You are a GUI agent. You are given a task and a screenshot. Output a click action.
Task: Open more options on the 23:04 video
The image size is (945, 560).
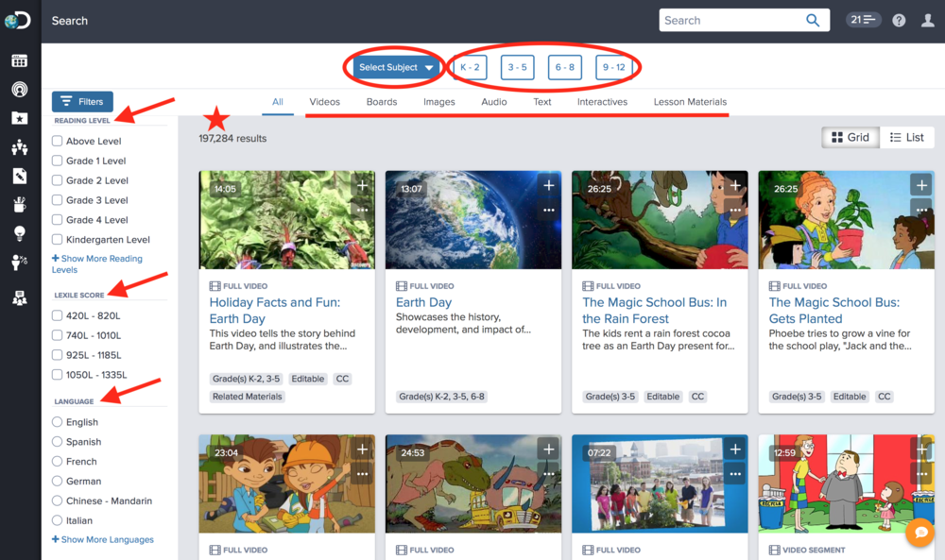tap(362, 474)
